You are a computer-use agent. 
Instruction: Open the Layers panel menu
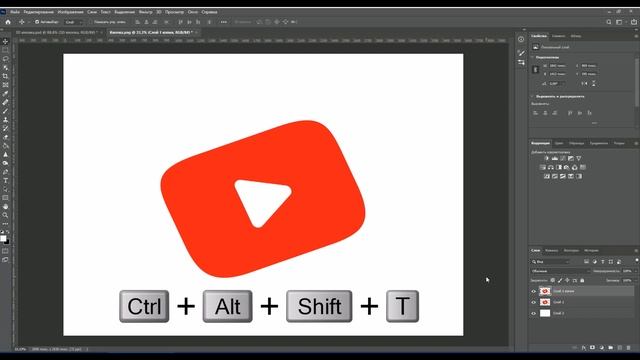click(636, 251)
